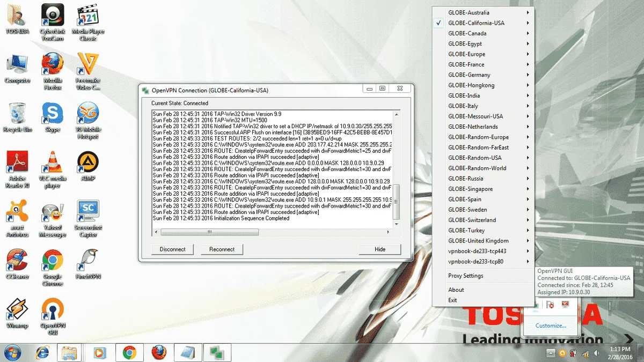Launch OpenVPN GUI desktop shortcut
The height and width of the screenshot is (362, 644).
pos(53,316)
